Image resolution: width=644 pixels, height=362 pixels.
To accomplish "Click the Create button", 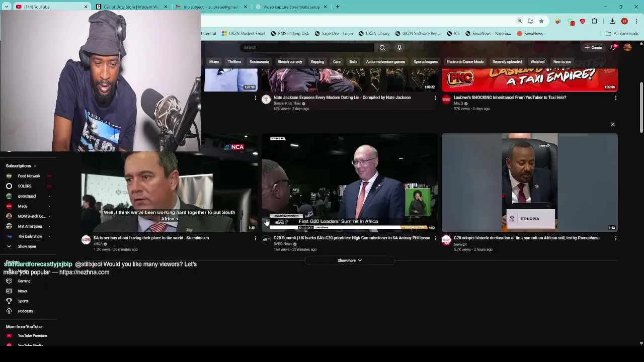I will tap(593, 48).
